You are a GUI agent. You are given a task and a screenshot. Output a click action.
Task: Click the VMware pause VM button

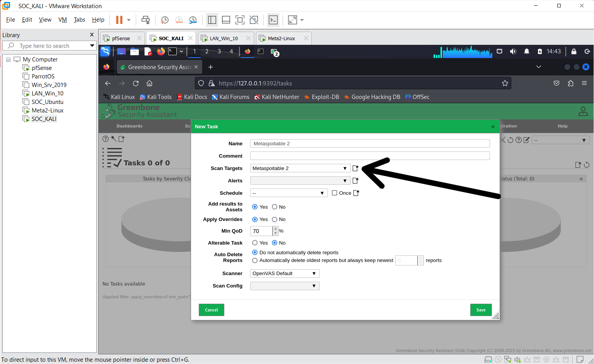click(119, 20)
